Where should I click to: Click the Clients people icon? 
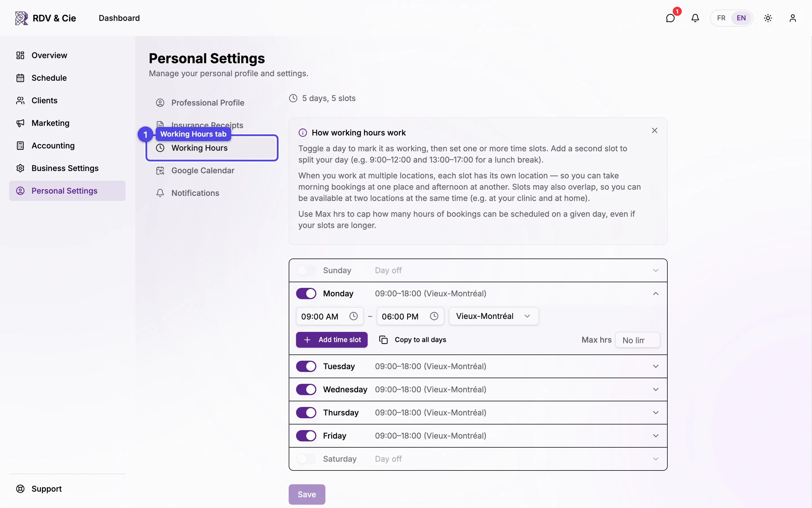click(x=21, y=100)
